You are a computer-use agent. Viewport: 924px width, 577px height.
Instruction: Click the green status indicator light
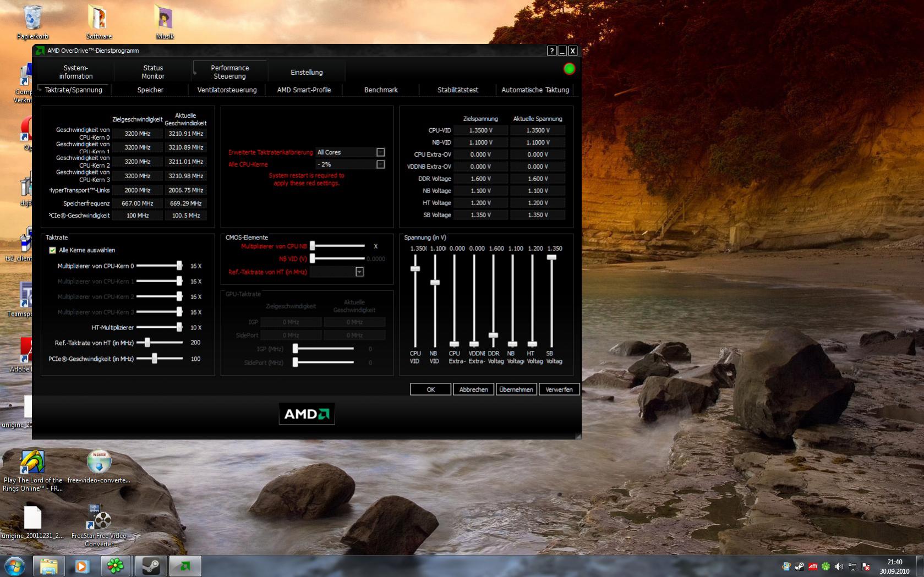pos(569,69)
